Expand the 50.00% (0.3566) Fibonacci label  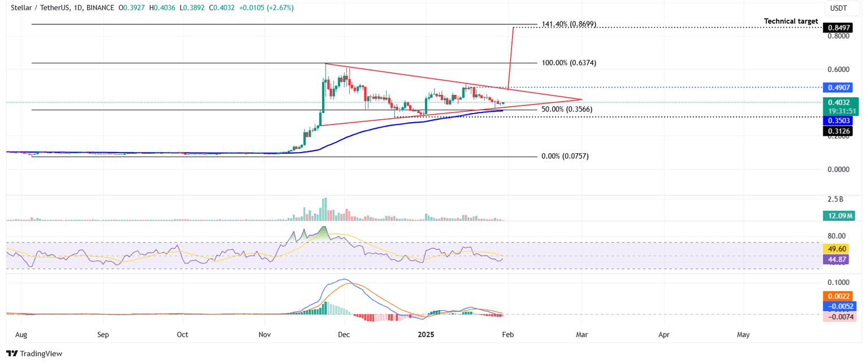pyautogui.click(x=566, y=109)
